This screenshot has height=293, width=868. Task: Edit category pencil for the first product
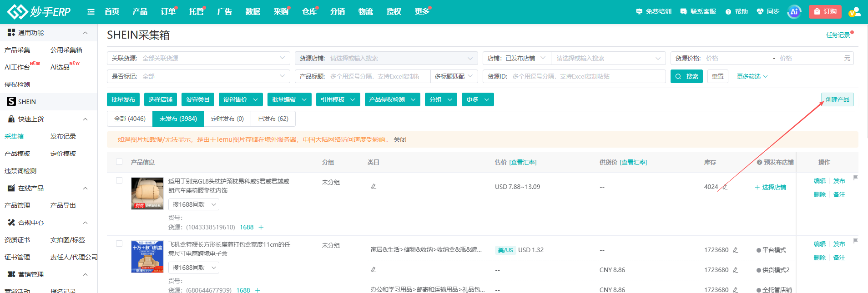tap(373, 186)
